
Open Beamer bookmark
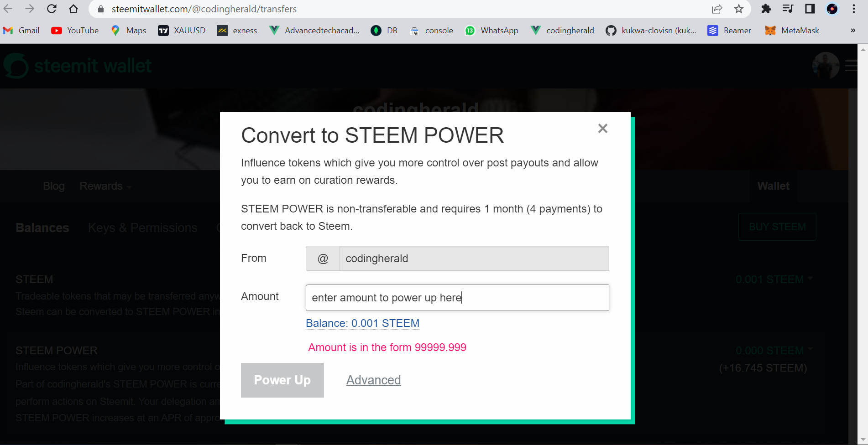tap(729, 31)
